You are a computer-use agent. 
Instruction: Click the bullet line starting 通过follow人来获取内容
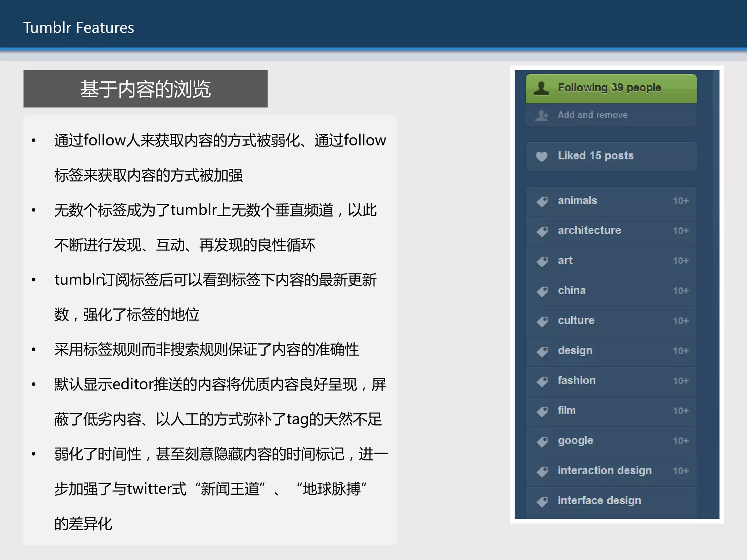[x=220, y=140]
